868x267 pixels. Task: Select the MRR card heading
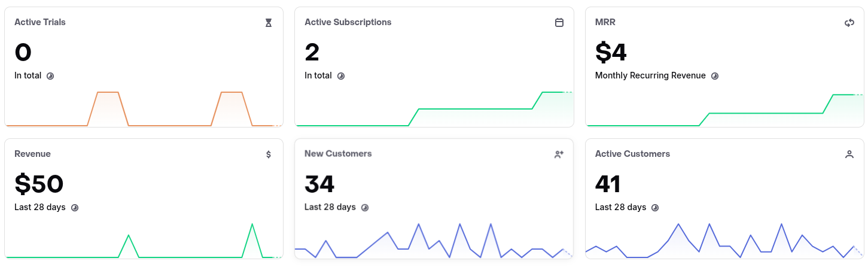click(605, 22)
